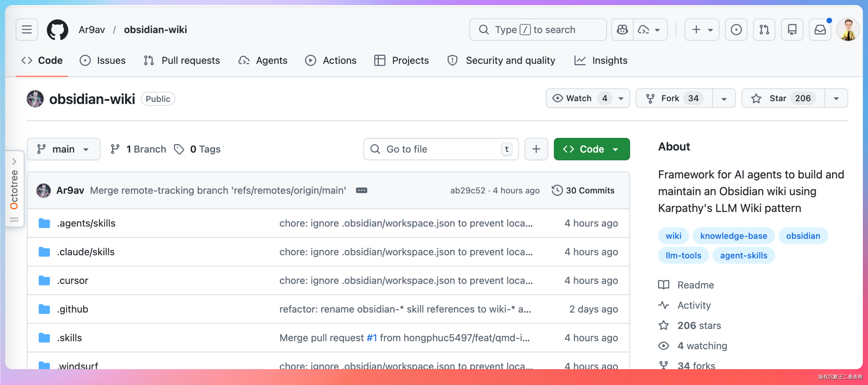The width and height of the screenshot is (868, 385).
Task: Open the pull requests icon in the header
Action: [x=764, y=30]
